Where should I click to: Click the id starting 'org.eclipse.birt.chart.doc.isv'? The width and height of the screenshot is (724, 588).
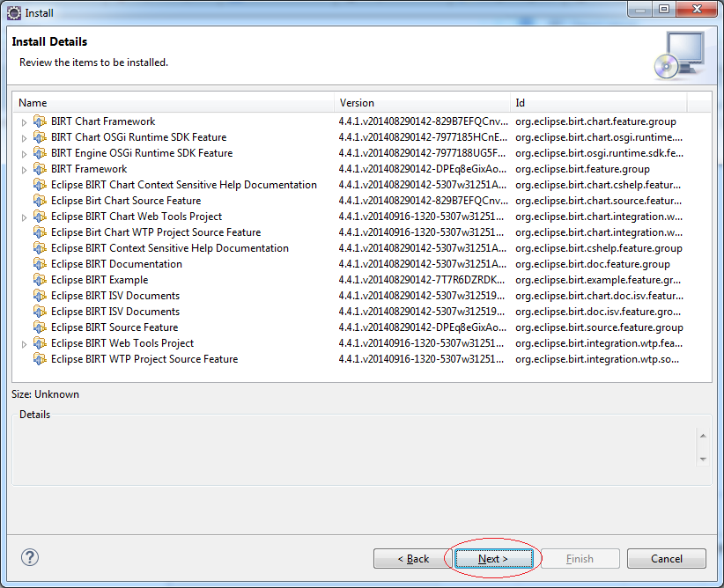[x=599, y=296]
